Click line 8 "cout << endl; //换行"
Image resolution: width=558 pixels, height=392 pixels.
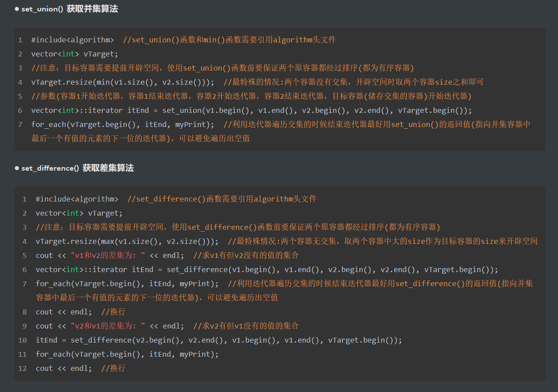pos(81,312)
